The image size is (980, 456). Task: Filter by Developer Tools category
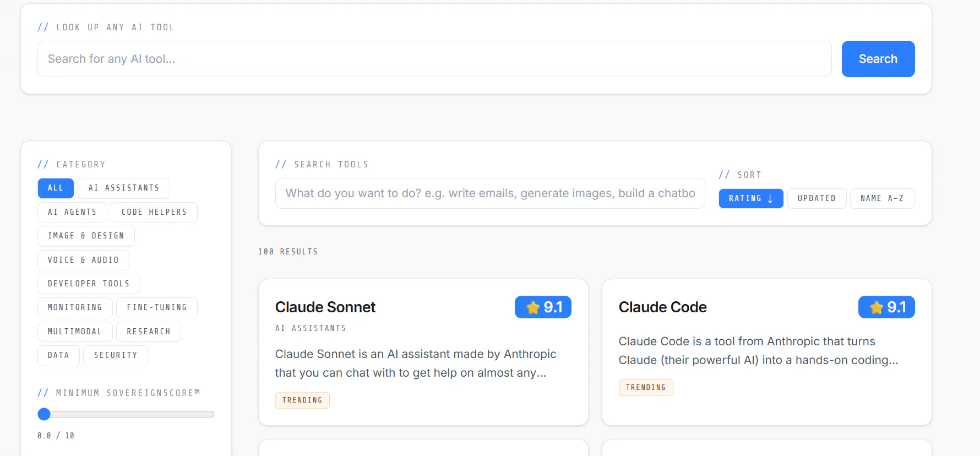[89, 284]
